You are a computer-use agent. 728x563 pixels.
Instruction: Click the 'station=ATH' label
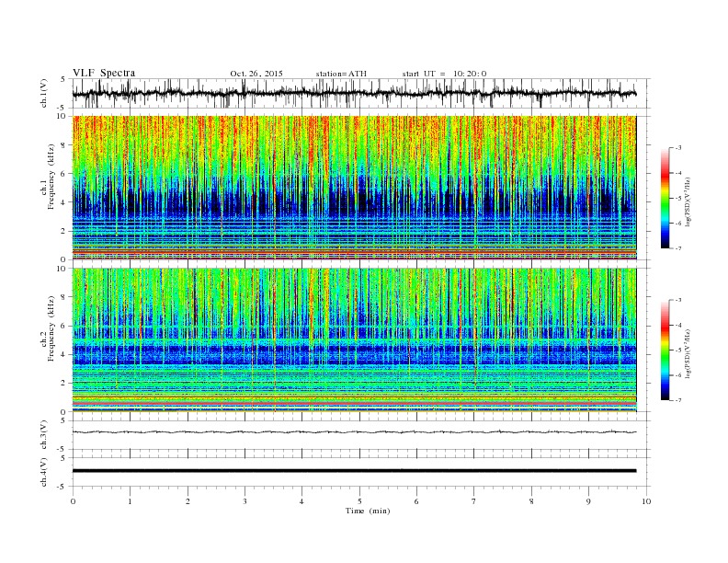click(341, 74)
